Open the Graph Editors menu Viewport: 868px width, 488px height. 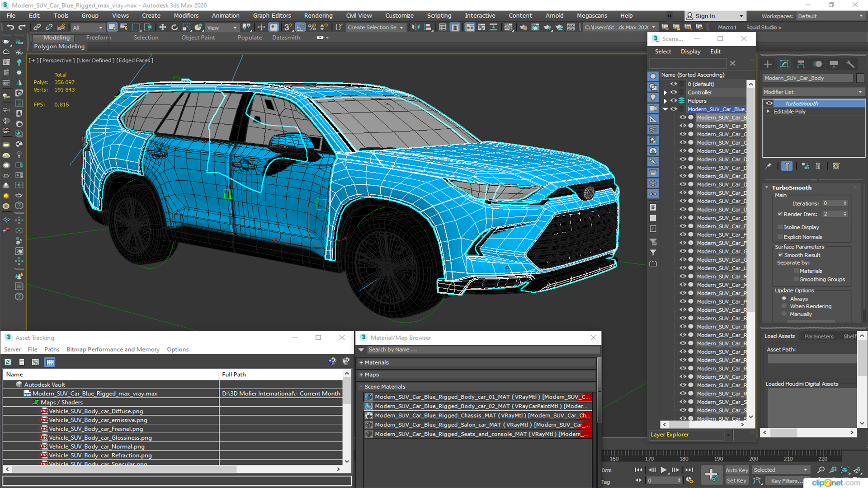point(272,15)
